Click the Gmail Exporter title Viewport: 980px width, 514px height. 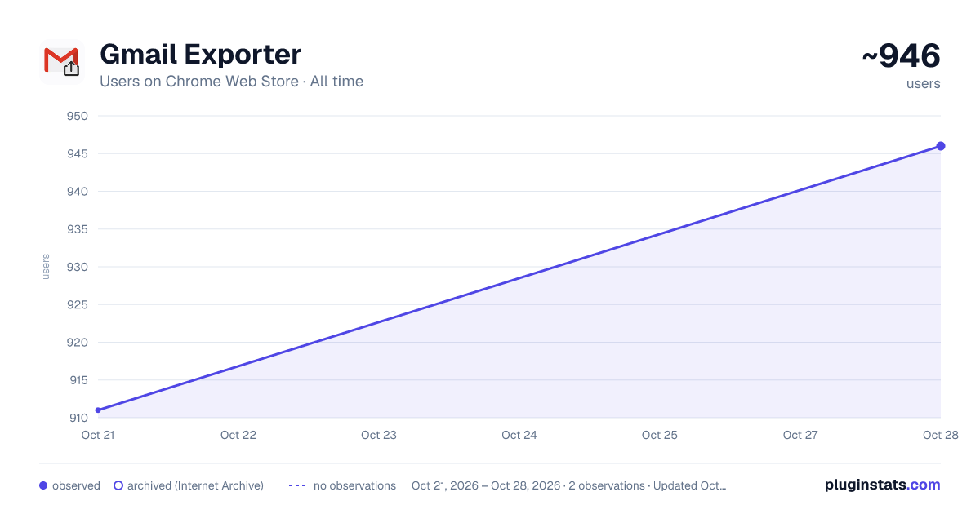coord(201,54)
